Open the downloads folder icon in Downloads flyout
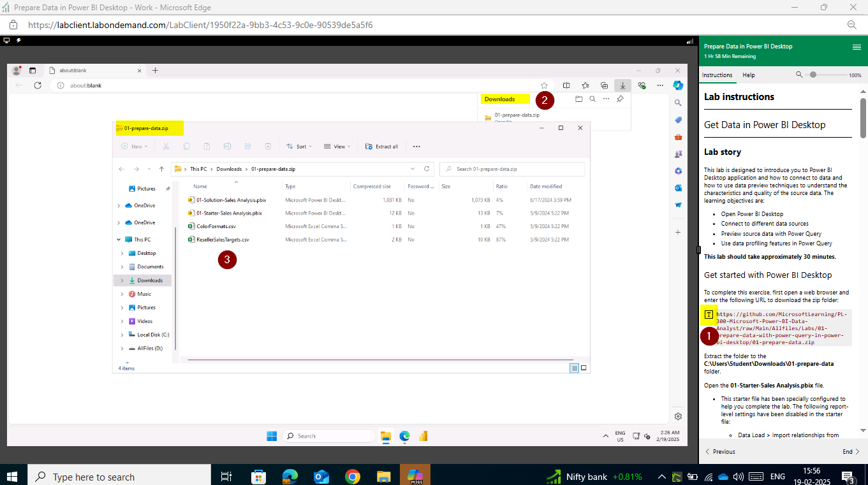Image resolution: width=868 pixels, height=485 pixels. coord(578,99)
